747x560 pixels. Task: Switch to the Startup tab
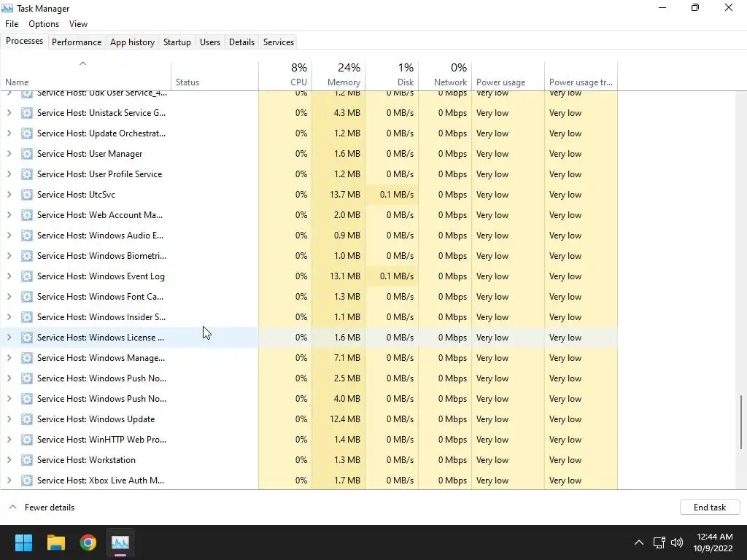coord(177,42)
